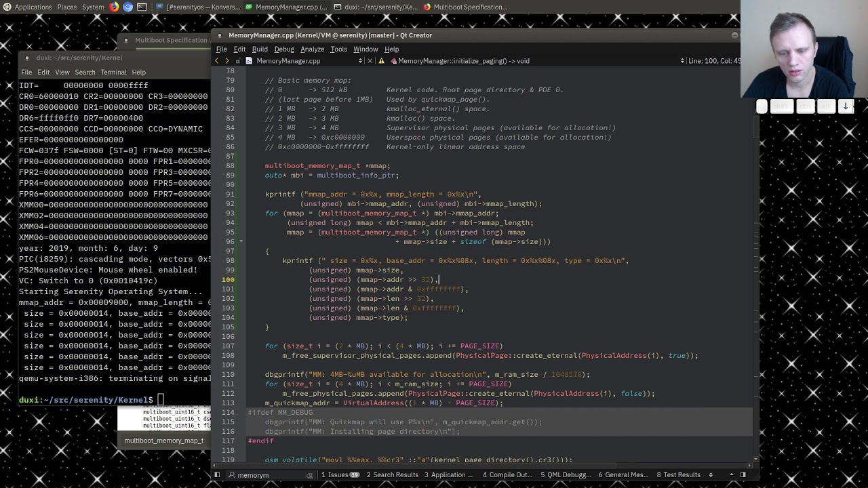Focus the locator input containing memorym

(x=270, y=475)
